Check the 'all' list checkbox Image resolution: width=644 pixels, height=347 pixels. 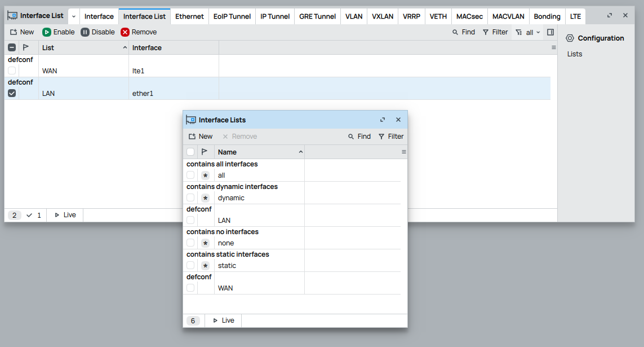(x=190, y=175)
